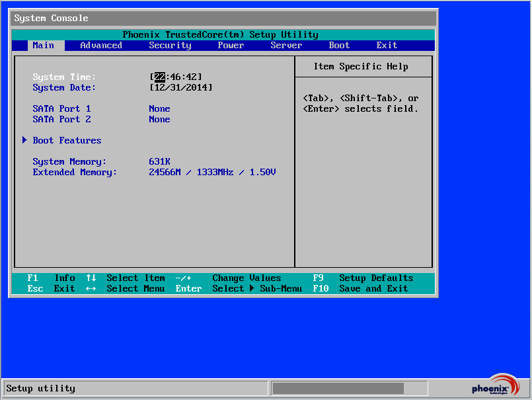Click the Enter Select Sub-Menu hint
532x400 pixels.
239,289
